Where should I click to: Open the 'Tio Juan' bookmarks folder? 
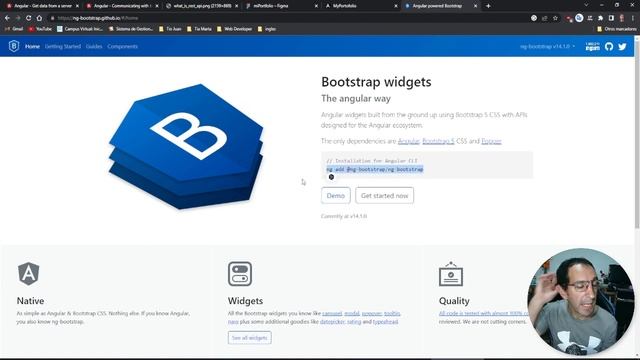[170, 29]
